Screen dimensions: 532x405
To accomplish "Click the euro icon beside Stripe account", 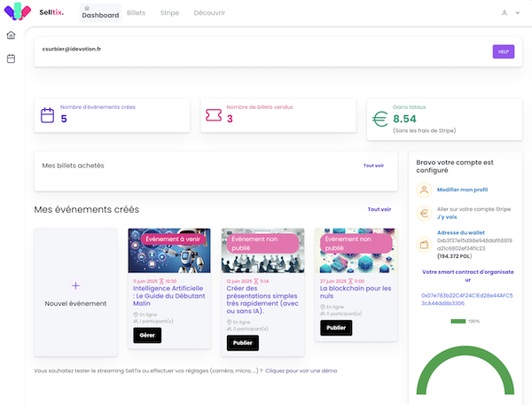I will coord(425,214).
